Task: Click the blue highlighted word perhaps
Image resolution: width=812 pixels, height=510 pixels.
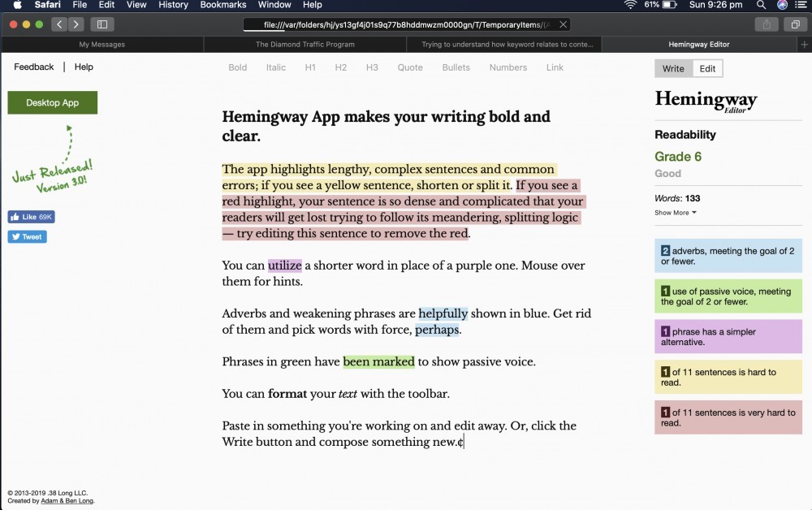Action: (x=437, y=330)
